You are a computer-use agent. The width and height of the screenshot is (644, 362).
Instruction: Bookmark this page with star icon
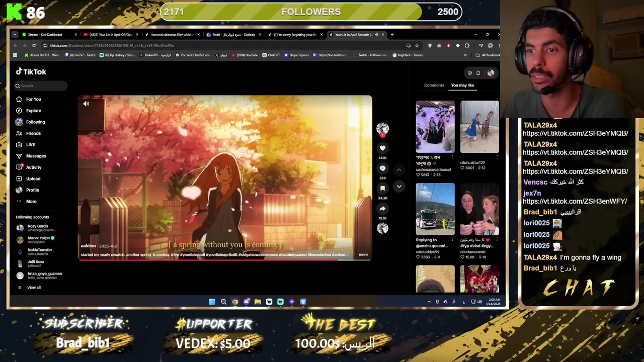[417, 46]
